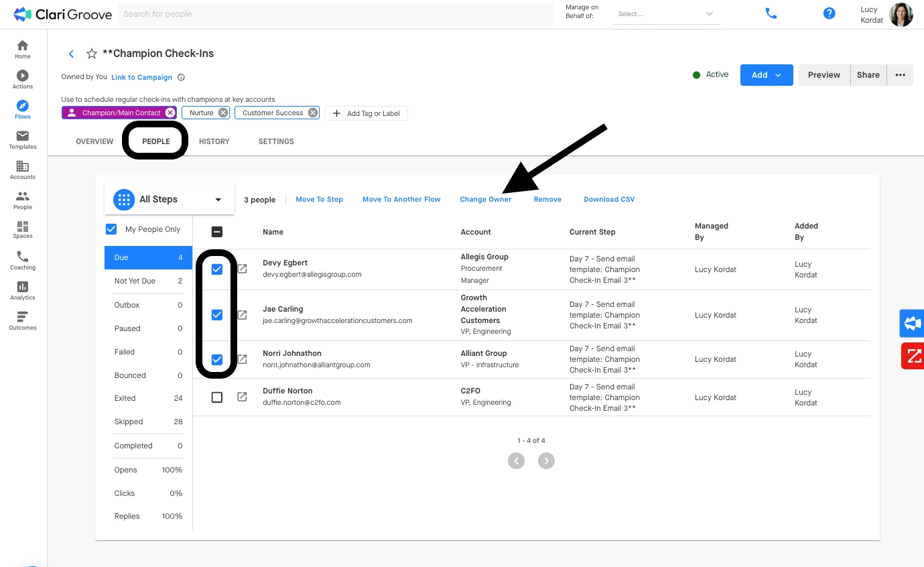Click the phone dialer icon
The height and width of the screenshot is (567, 924).
[x=771, y=13]
